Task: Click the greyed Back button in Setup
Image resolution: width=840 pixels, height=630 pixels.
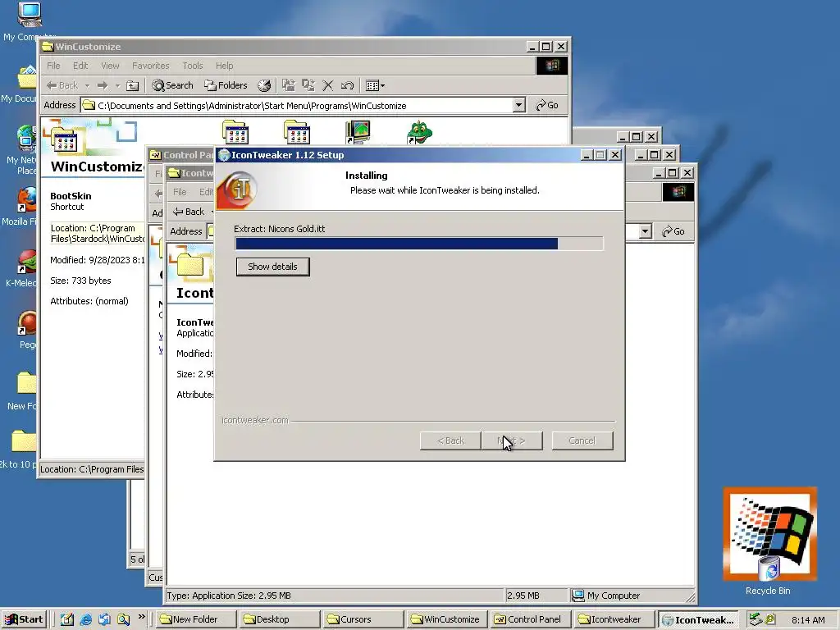Action: click(x=450, y=441)
